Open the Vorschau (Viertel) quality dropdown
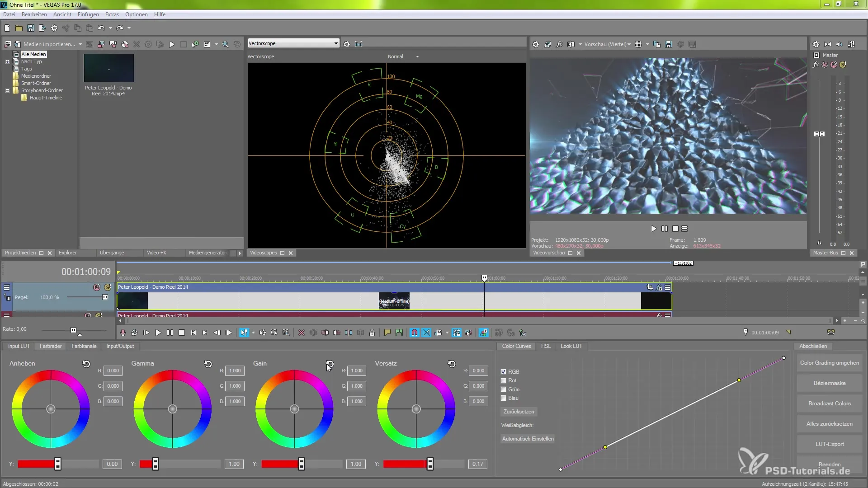The width and height of the screenshot is (868, 488). click(x=607, y=44)
